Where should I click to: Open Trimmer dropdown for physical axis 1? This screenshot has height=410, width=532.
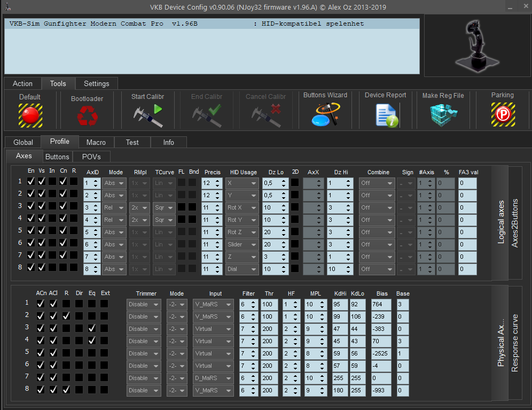pyautogui.click(x=144, y=304)
